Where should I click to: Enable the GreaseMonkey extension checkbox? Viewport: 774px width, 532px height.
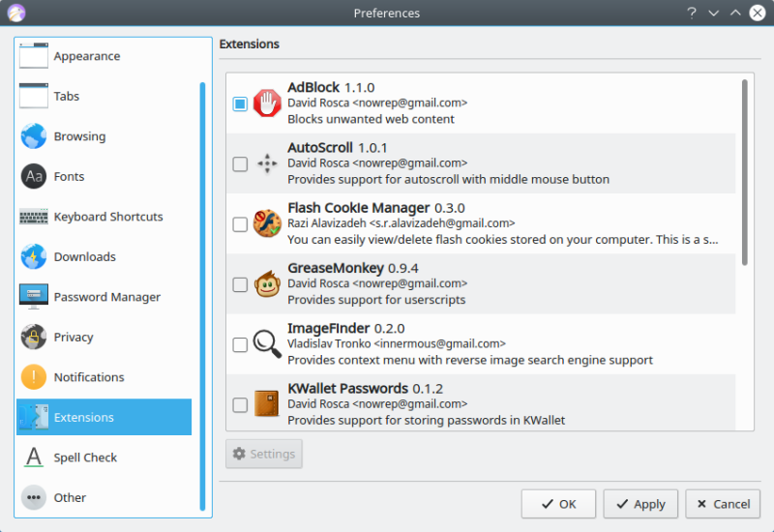click(240, 284)
